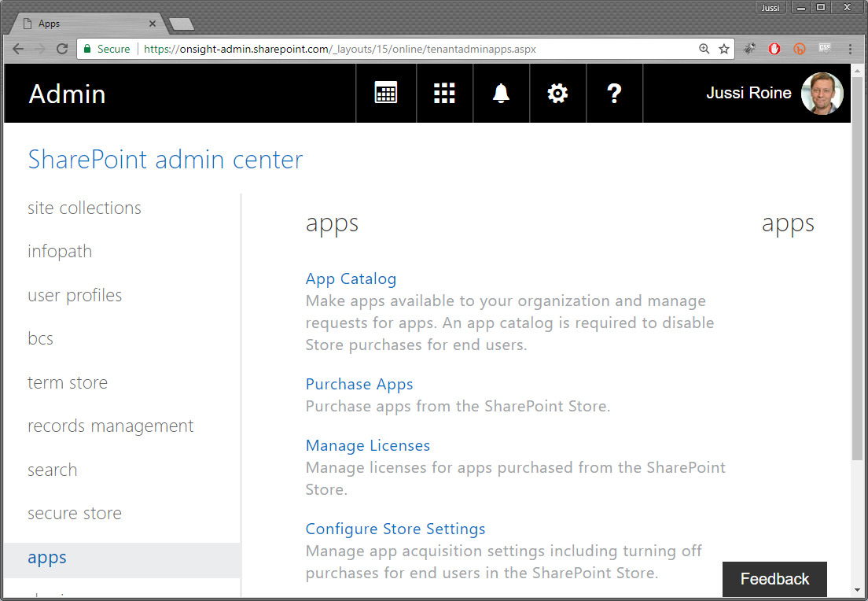
Task: Open the calendar icon in the Admin header
Action: click(386, 93)
